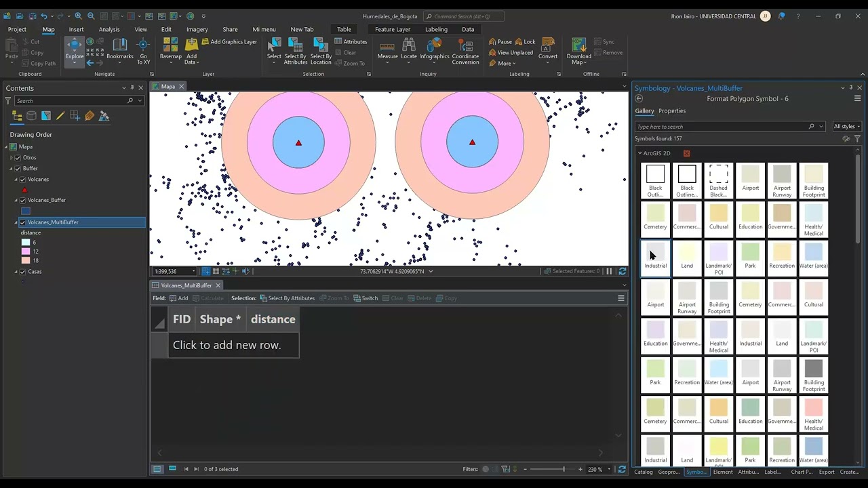This screenshot has height=488, width=868.
Task: Click Switch selection in table toolbar
Action: pos(366,298)
